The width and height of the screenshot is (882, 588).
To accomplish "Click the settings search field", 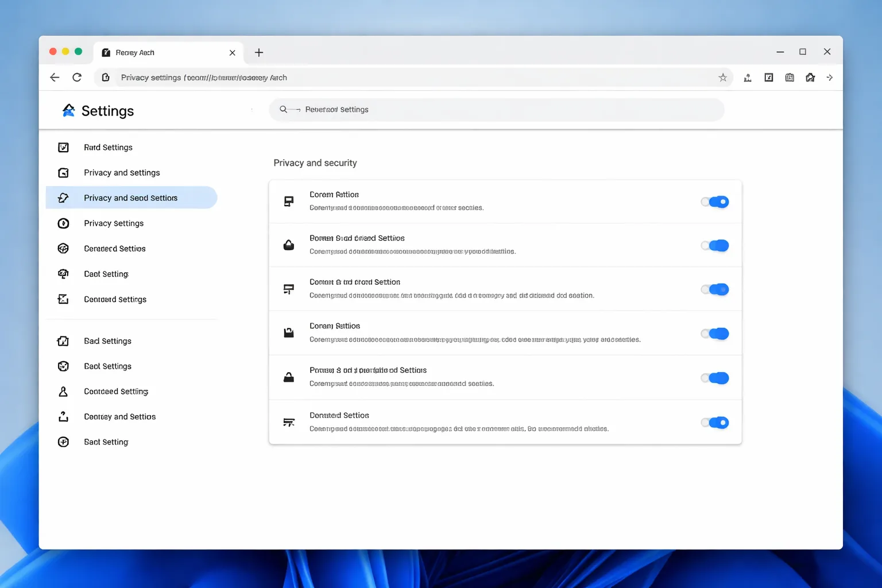I will coord(497,110).
